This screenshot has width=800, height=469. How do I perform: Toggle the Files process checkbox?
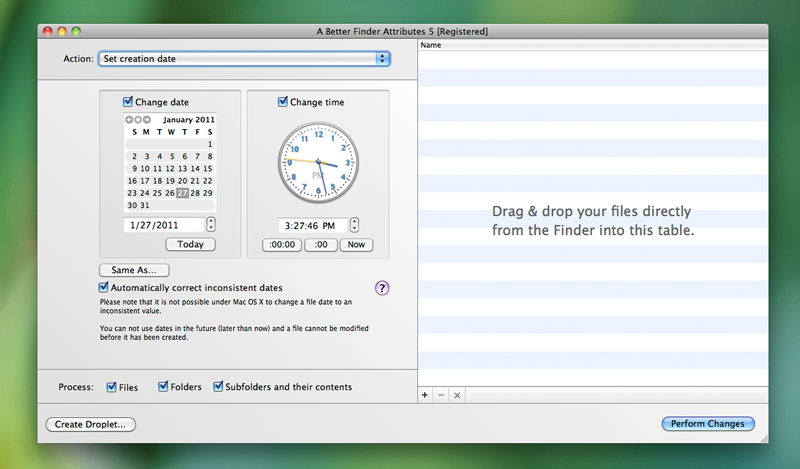[x=111, y=387]
